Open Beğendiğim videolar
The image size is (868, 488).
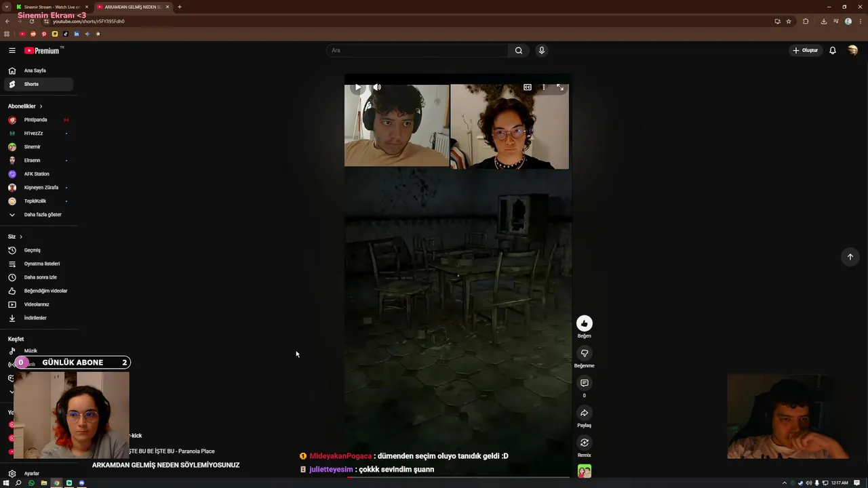pos(39,291)
